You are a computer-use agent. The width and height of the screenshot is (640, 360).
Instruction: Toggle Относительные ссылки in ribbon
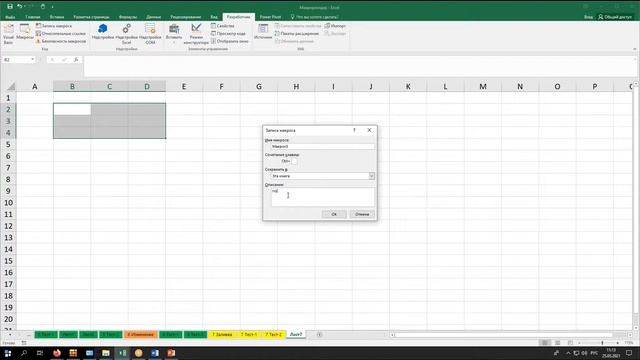61,33
